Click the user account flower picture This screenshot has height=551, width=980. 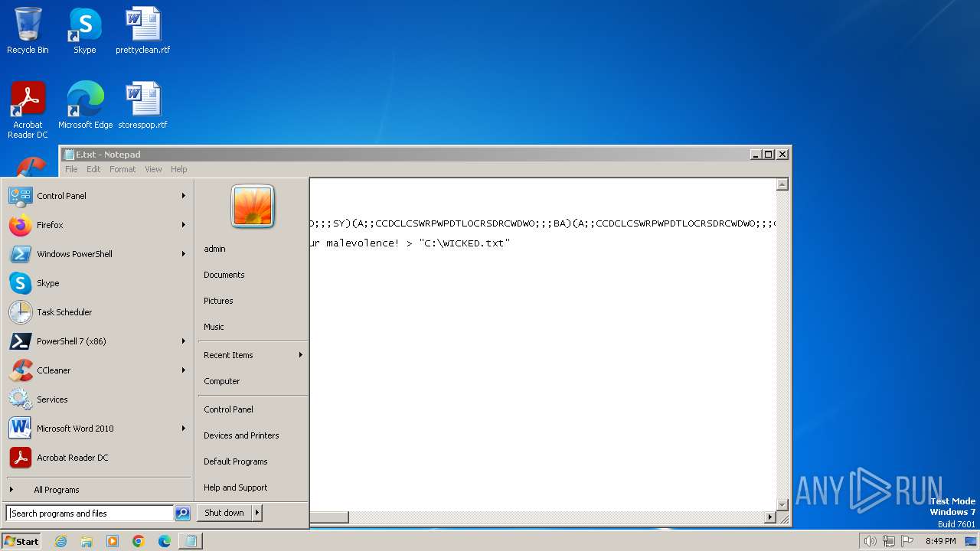(x=253, y=207)
